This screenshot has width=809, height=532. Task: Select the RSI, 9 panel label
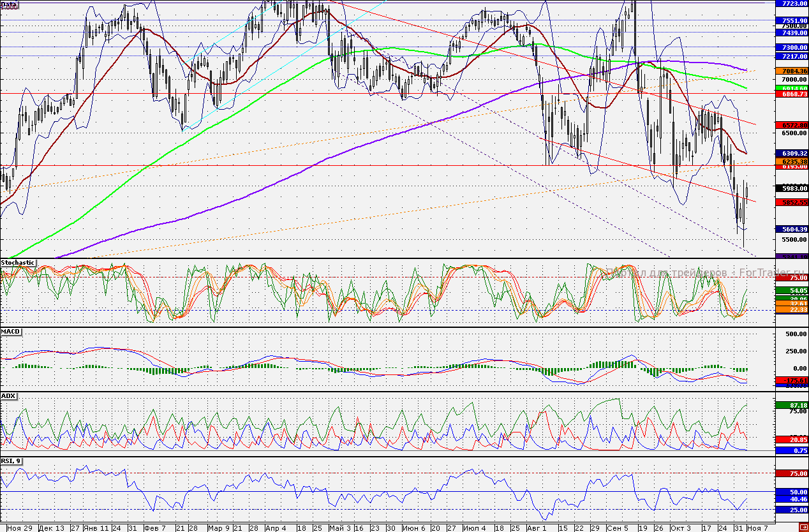point(11,461)
